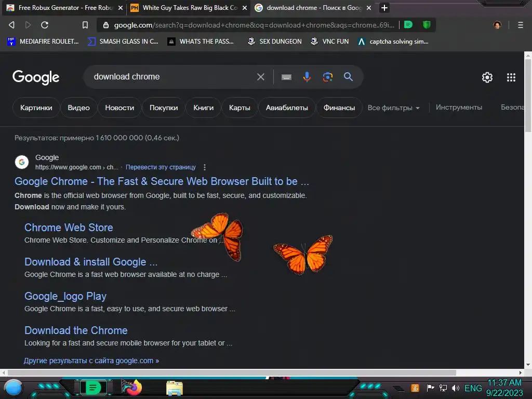The height and width of the screenshot is (399, 532).
Task: Filter results by Книги
Action: tap(203, 108)
